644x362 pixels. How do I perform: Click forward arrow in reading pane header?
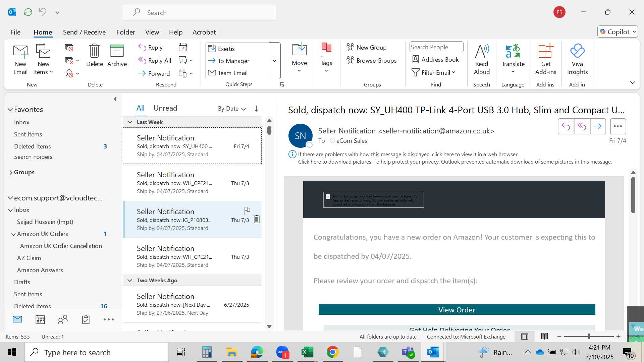click(x=598, y=126)
